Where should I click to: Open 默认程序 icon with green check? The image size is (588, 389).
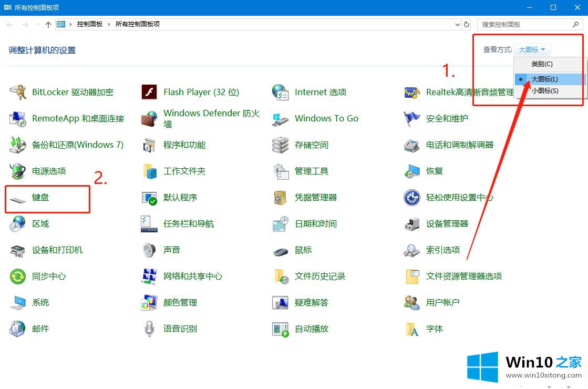click(149, 198)
